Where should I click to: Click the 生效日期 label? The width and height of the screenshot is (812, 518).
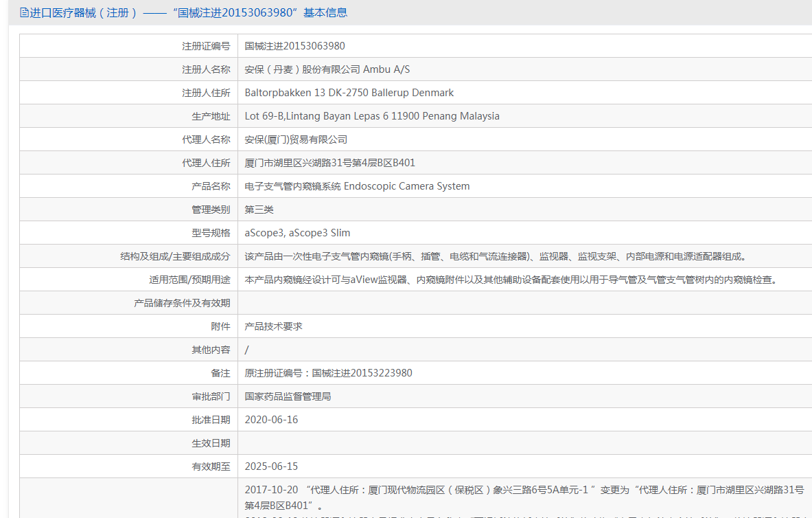pyautogui.click(x=211, y=443)
